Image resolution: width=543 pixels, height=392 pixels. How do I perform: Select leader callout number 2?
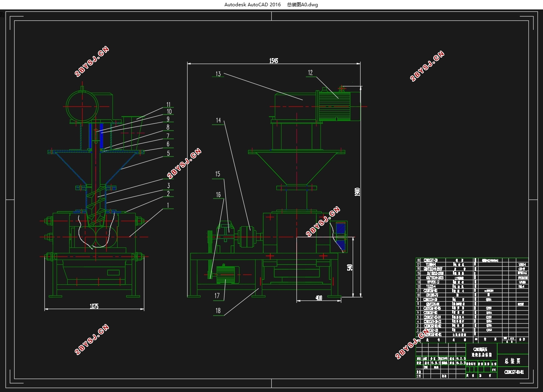[x=168, y=194]
